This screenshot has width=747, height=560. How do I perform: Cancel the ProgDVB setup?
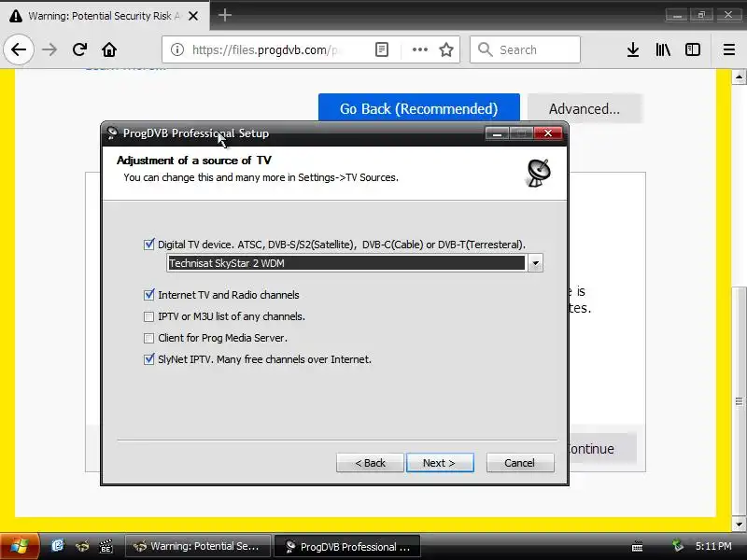point(520,463)
